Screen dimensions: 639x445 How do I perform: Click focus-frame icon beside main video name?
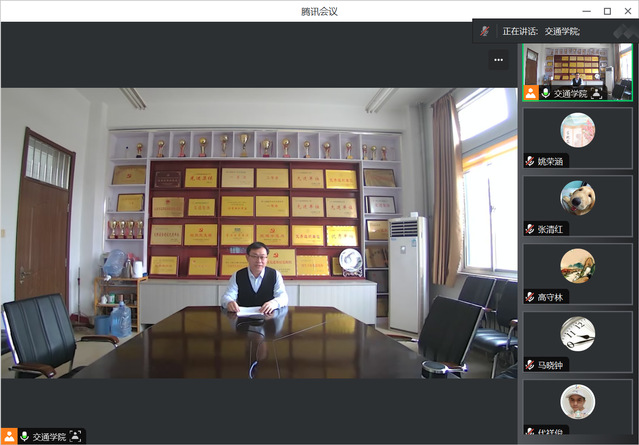click(x=75, y=436)
